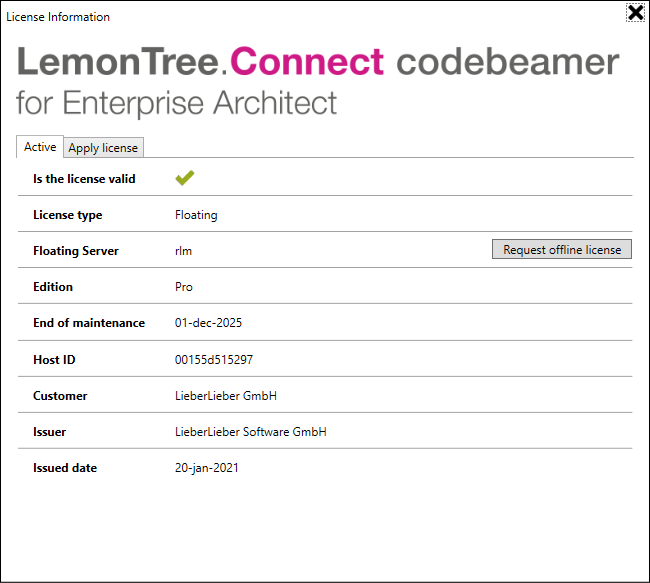Click the rlm floating server value

point(183,251)
